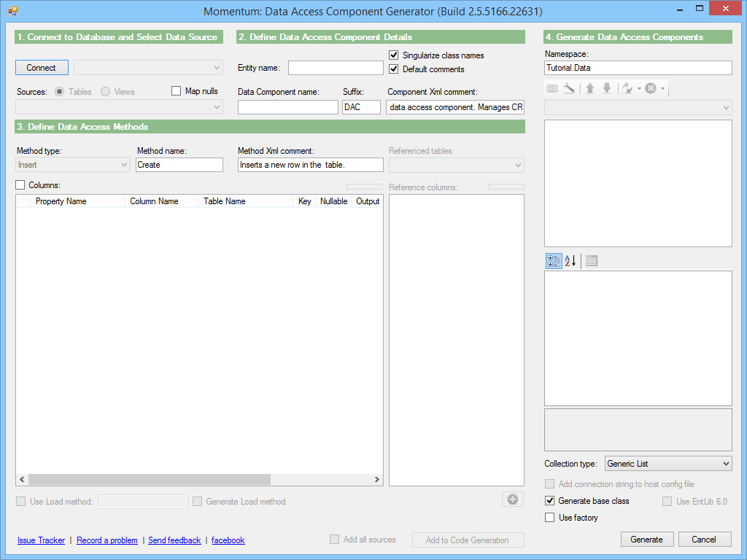747x560 pixels.
Task: Click the horizontal scrollbar thumb in columns grid
Action: [x=150, y=480]
